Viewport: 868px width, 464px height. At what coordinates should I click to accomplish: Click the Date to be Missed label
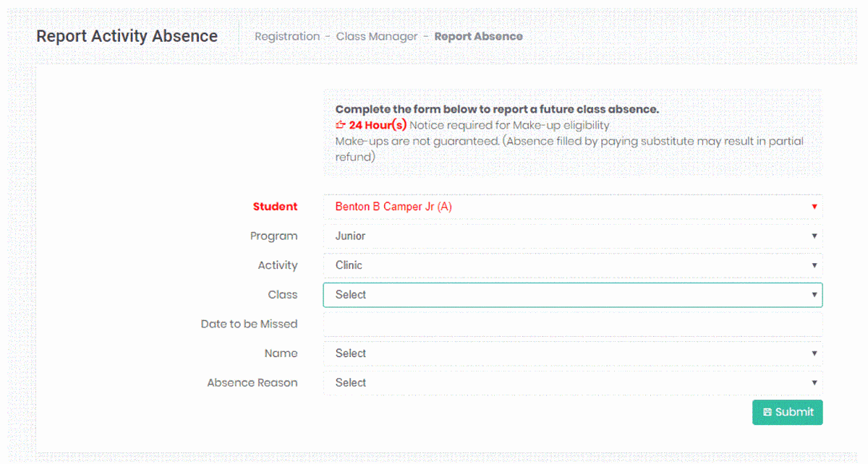pyautogui.click(x=250, y=325)
